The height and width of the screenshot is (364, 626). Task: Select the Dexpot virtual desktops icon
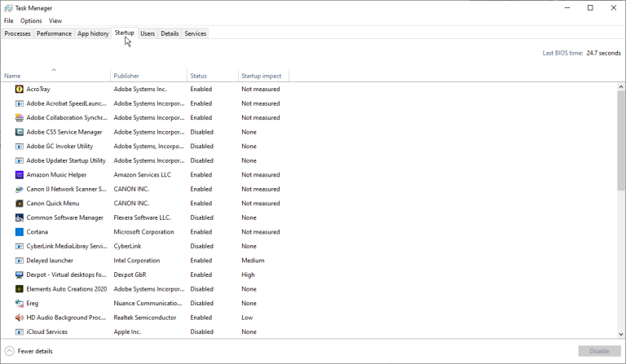[x=20, y=275]
